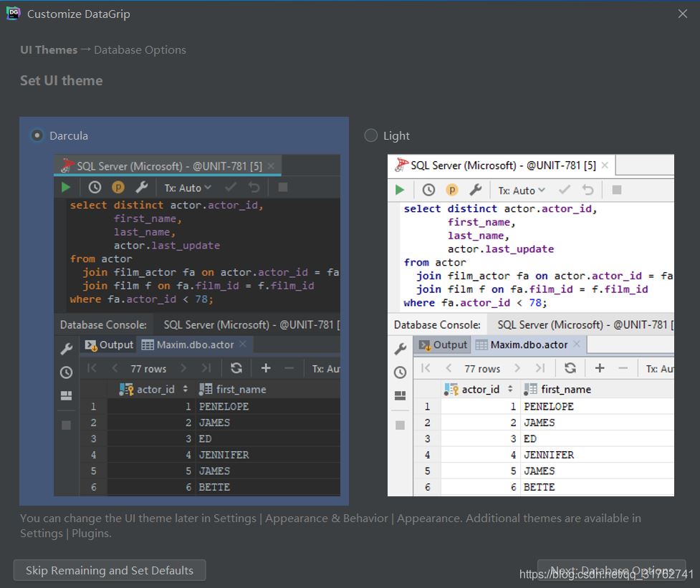The width and height of the screenshot is (700, 588).
Task: Select the Output tab in Darcula preview
Action: 110,344
